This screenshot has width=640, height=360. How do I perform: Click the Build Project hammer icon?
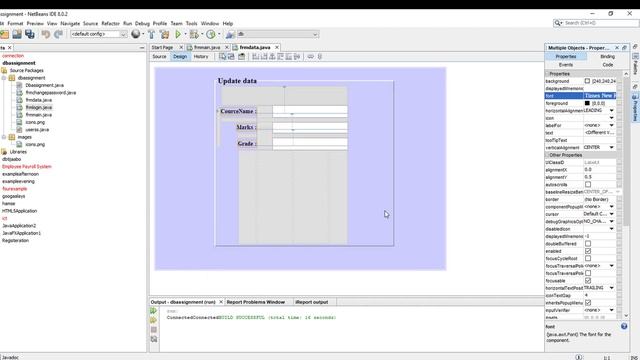pos(151,34)
